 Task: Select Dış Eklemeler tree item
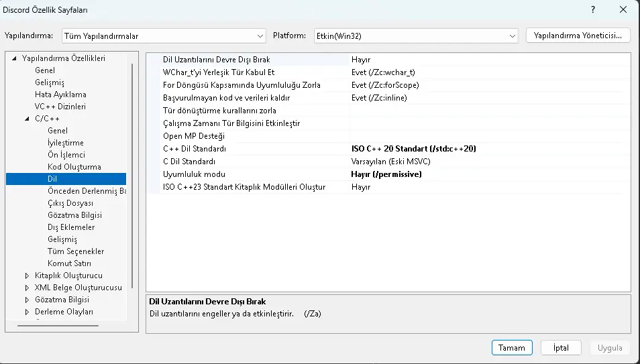(71, 227)
